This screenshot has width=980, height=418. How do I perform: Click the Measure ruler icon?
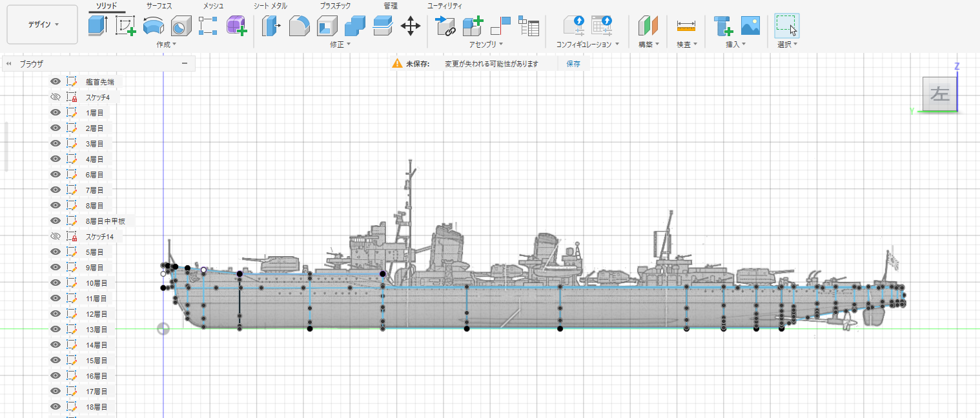point(686,26)
